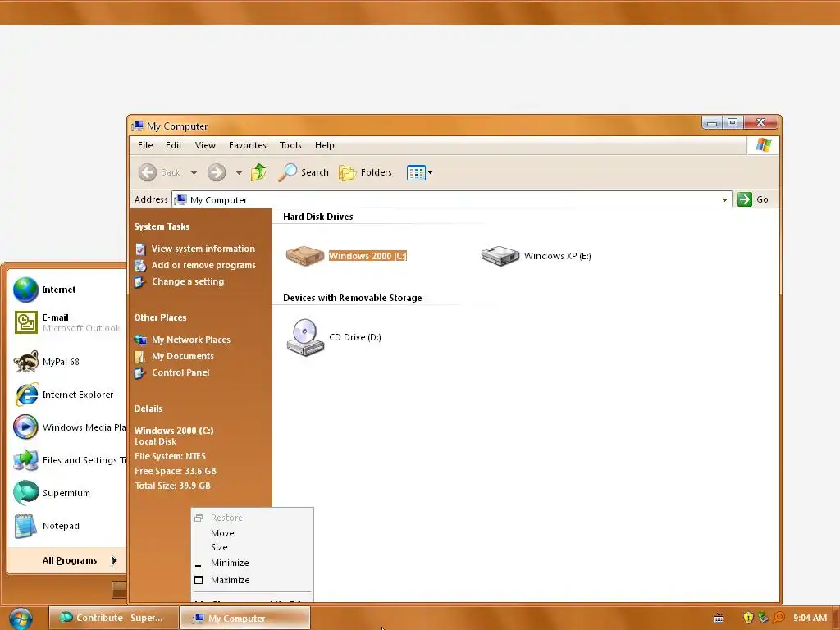
Task: Launch MyPal 68 from Start menu
Action: [67, 362]
